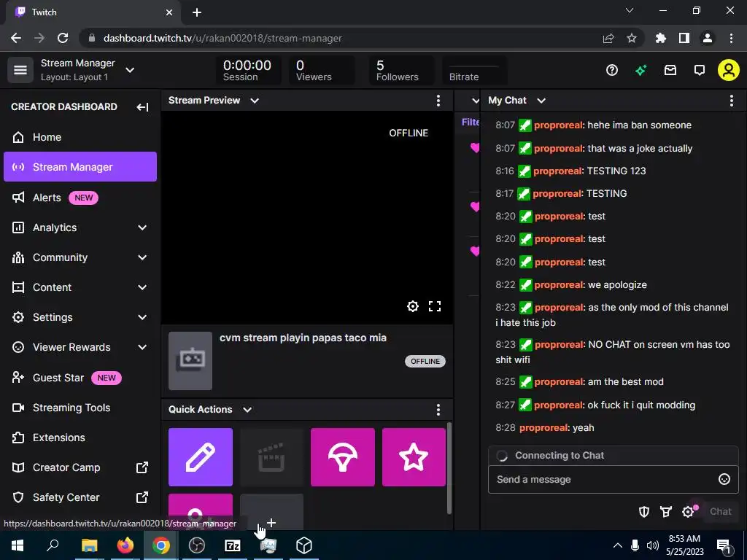Open a new browser tab
Viewport: 747px width, 560px height.
pyautogui.click(x=197, y=12)
